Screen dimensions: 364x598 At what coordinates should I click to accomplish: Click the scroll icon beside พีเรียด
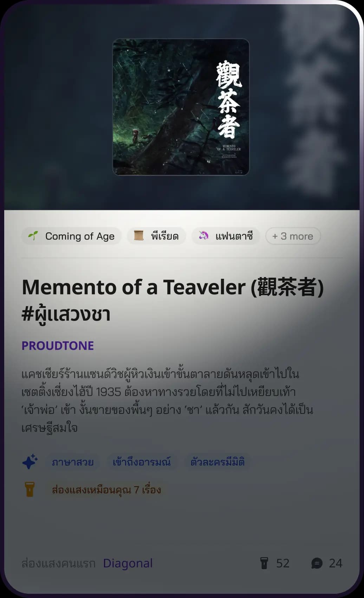coord(139,236)
